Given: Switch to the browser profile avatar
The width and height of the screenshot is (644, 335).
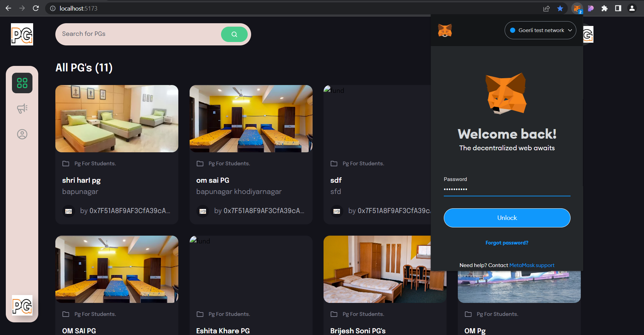Looking at the screenshot, I should [x=632, y=8].
